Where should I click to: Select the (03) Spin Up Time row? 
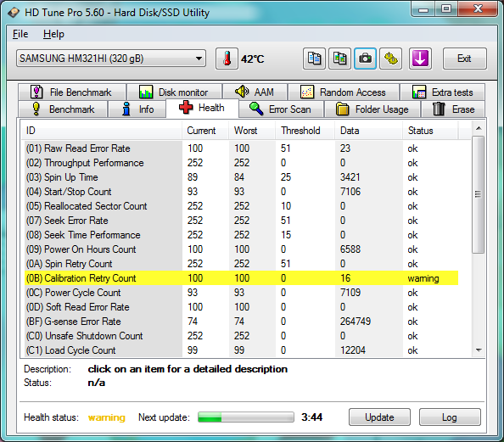pos(241,177)
